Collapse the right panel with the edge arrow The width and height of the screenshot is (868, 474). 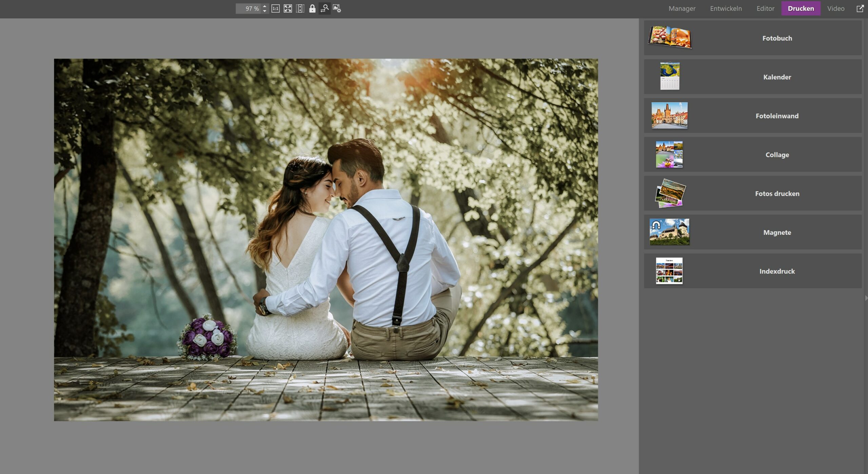(x=866, y=298)
